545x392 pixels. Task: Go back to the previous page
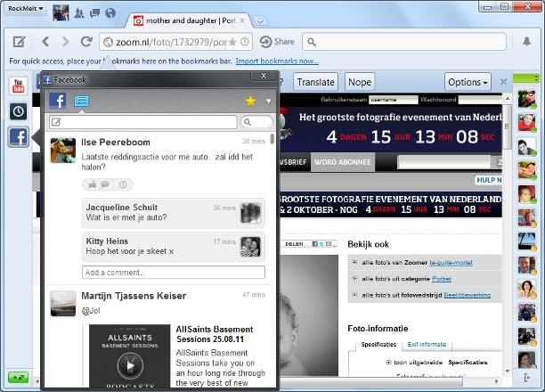tap(45, 42)
